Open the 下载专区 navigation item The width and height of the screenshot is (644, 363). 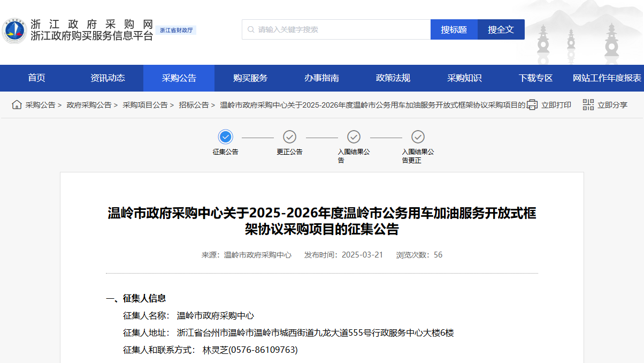(x=535, y=78)
